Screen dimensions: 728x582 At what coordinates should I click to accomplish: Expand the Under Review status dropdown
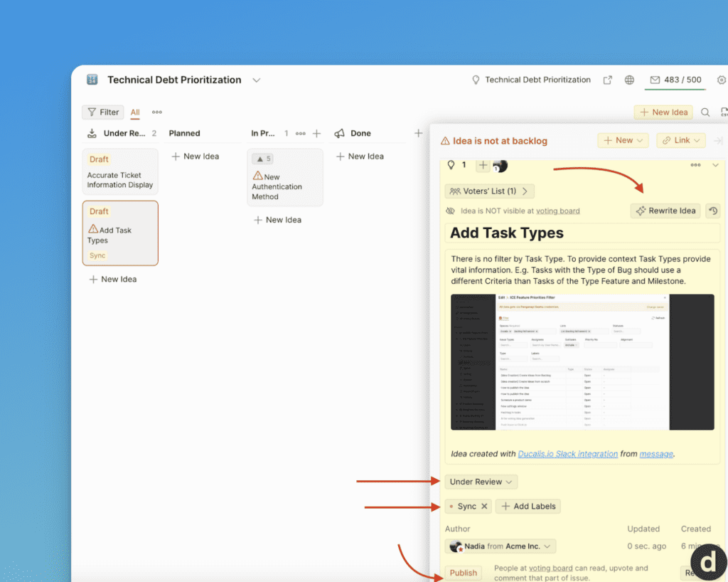click(x=481, y=482)
